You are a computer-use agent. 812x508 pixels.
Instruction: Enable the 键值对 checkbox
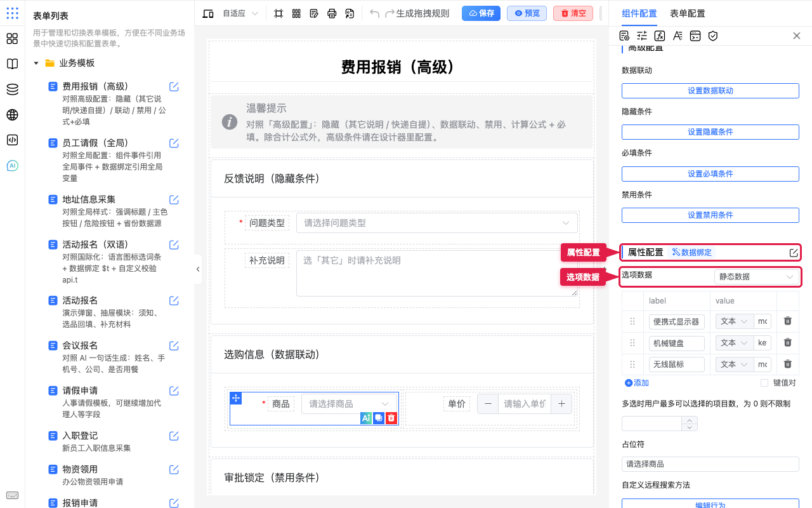pos(764,383)
